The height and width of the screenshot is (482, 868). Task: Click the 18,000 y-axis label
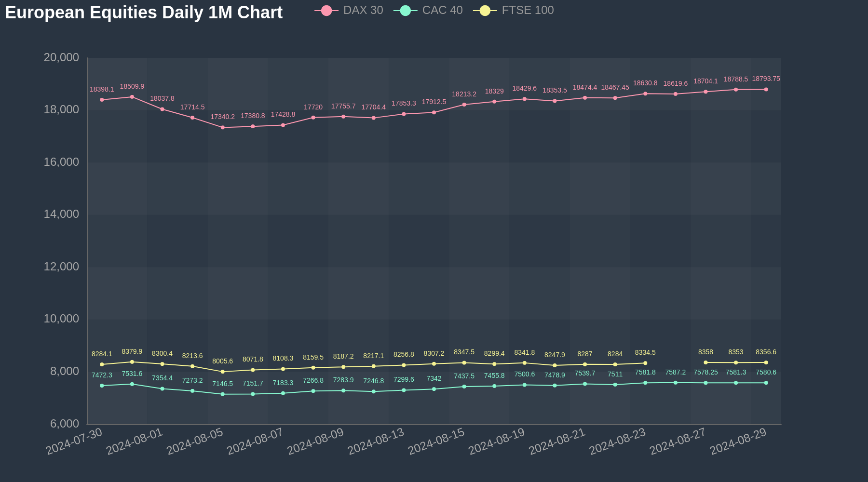[61, 109]
